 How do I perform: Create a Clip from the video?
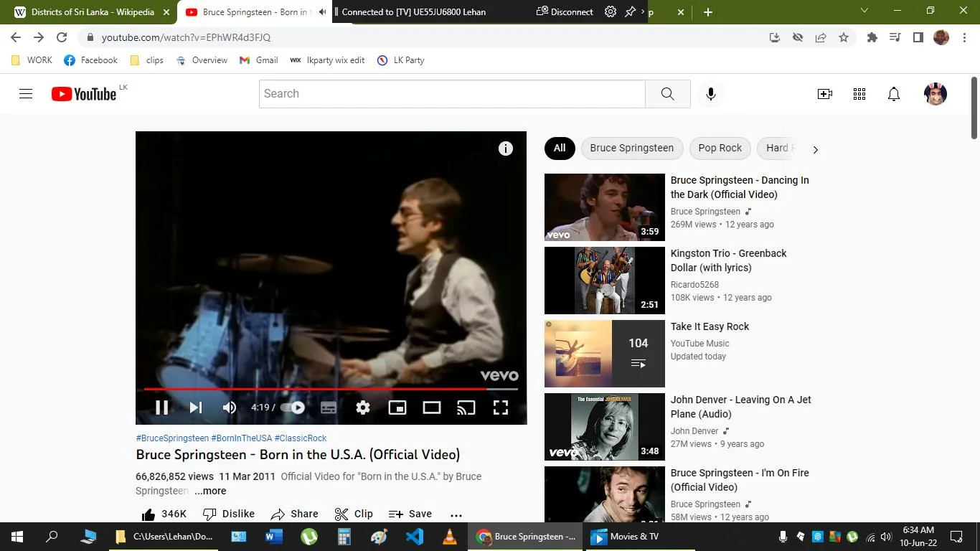pos(354,514)
